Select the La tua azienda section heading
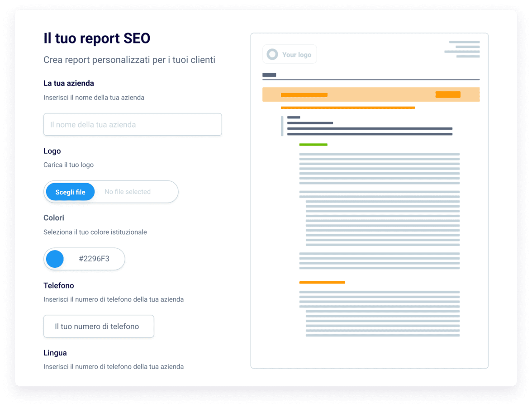 tap(68, 83)
